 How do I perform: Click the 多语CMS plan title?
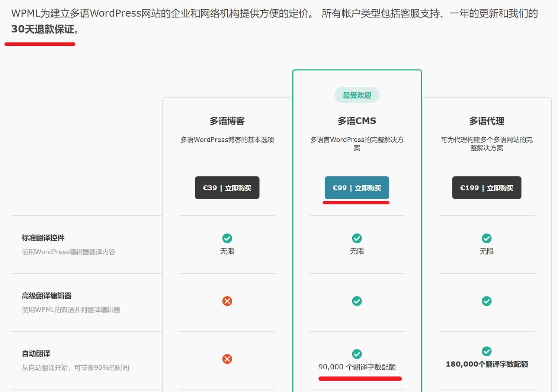(x=357, y=121)
